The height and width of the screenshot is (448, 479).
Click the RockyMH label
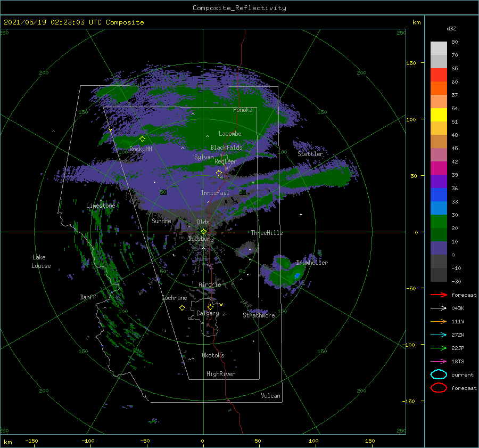141,149
